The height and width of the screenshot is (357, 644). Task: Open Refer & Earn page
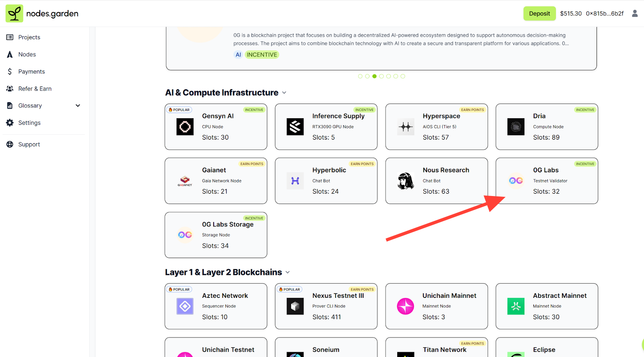pyautogui.click(x=35, y=89)
